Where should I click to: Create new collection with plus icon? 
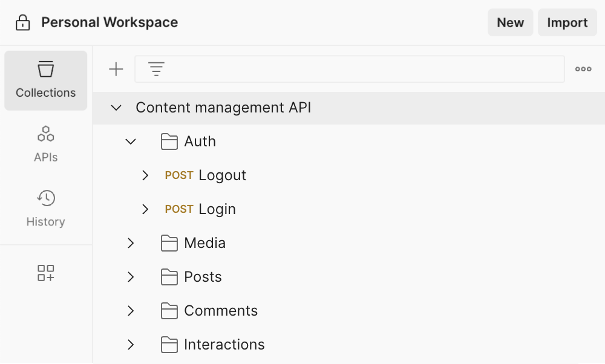116,70
